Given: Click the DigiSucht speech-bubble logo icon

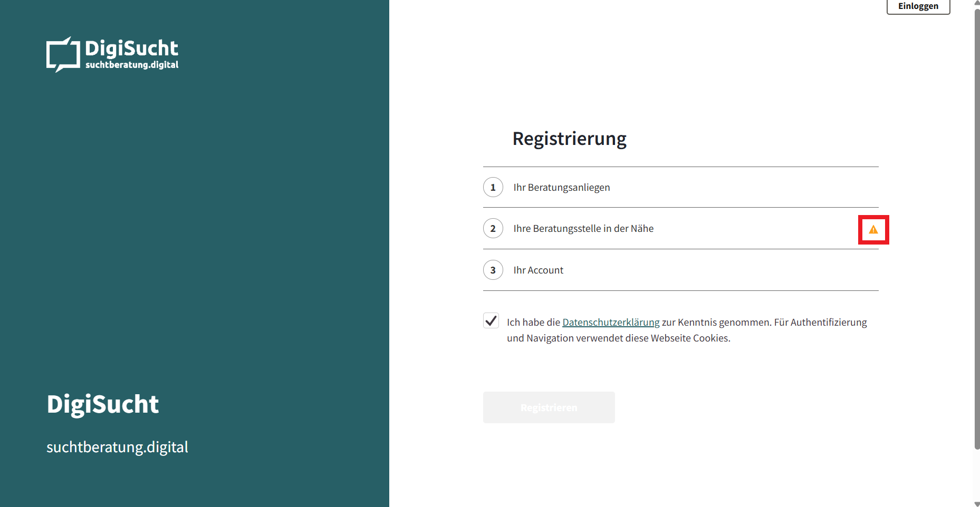Looking at the screenshot, I should 63,54.
